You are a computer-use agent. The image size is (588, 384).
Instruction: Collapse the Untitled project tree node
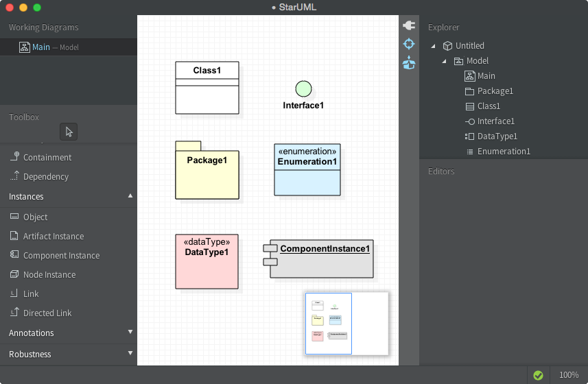(x=434, y=46)
